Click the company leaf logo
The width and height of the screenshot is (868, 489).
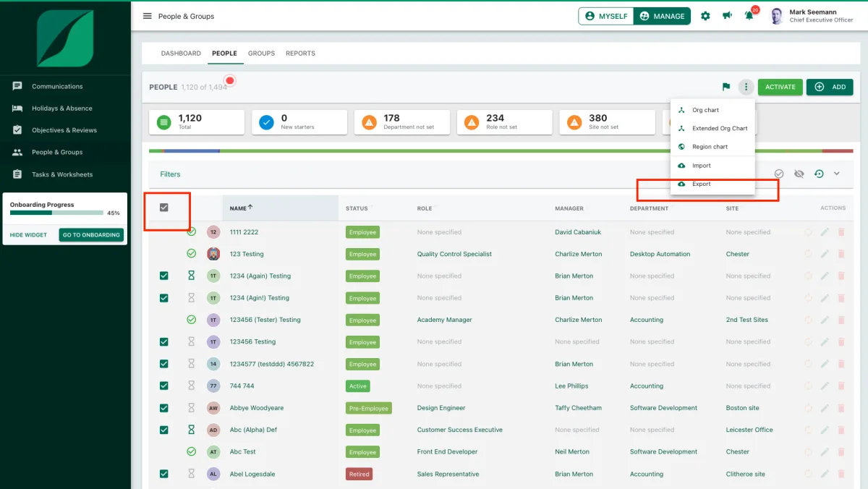point(65,38)
